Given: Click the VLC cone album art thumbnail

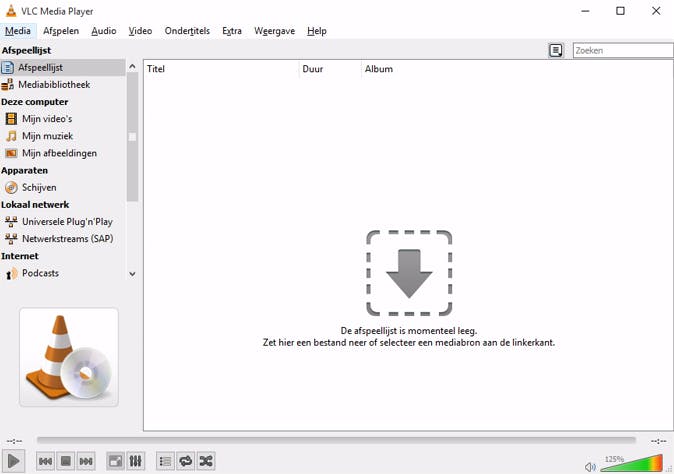Looking at the screenshot, I should click(69, 357).
